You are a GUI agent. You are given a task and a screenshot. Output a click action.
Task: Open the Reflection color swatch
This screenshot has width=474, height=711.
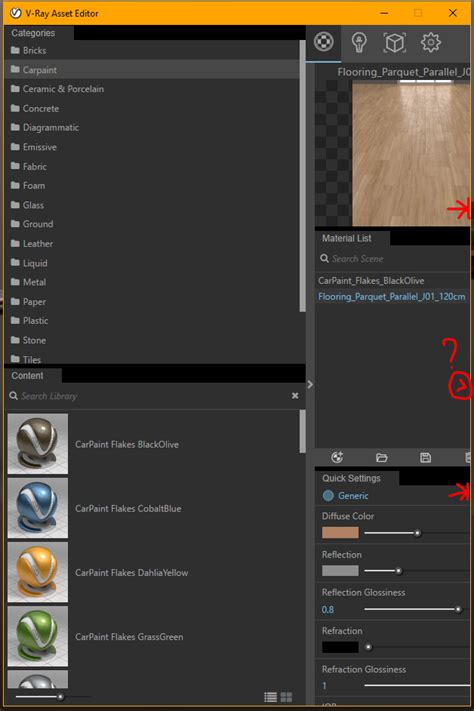[340, 571]
